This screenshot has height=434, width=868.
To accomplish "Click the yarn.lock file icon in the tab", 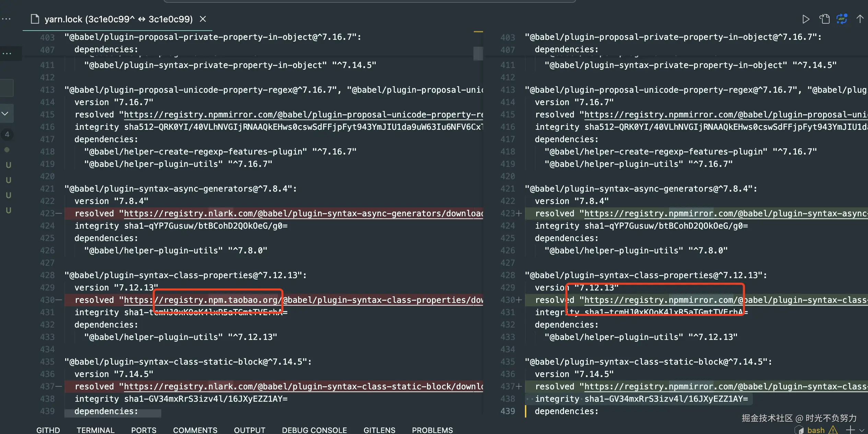I will (35, 19).
